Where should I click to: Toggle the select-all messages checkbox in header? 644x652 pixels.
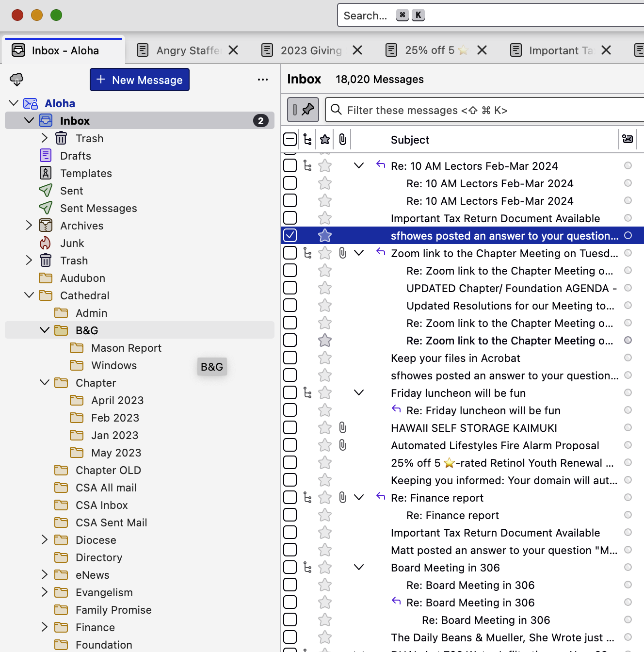tap(290, 140)
